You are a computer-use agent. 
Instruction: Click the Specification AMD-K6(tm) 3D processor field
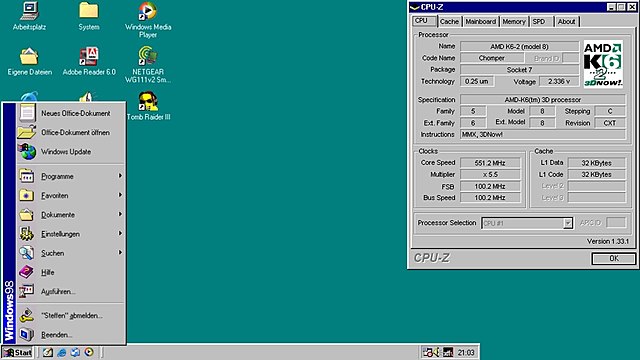pyautogui.click(x=542, y=100)
